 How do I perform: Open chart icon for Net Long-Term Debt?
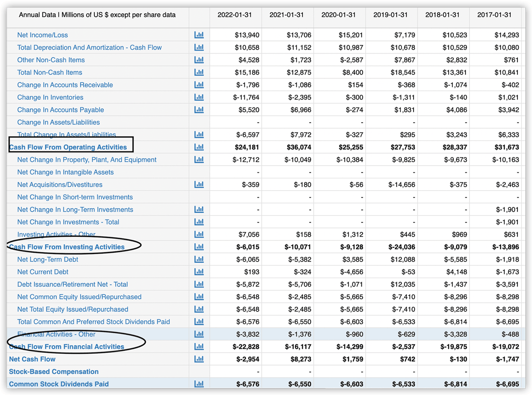[x=199, y=259]
